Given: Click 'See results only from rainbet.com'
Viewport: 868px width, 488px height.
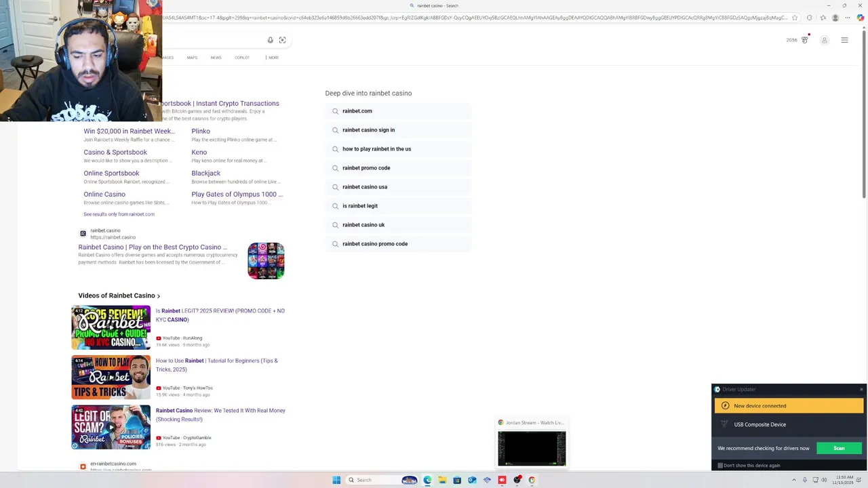Looking at the screenshot, I should tap(119, 214).
